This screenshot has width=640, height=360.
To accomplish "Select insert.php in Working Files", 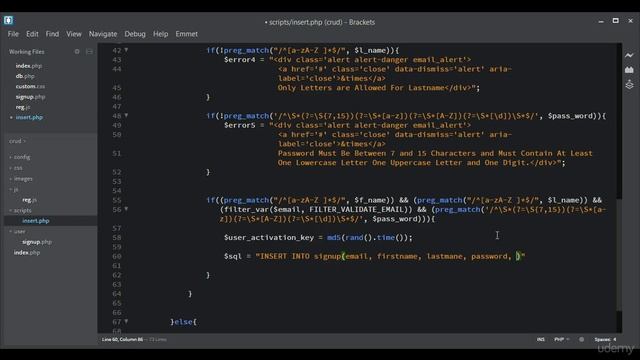I will [x=29, y=117].
